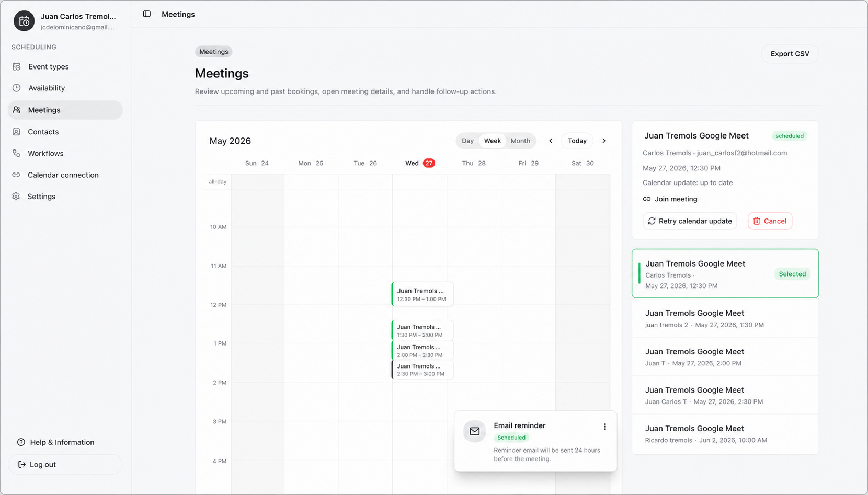The image size is (868, 495).
Task: Click the green scheduled status badge
Action: point(790,136)
